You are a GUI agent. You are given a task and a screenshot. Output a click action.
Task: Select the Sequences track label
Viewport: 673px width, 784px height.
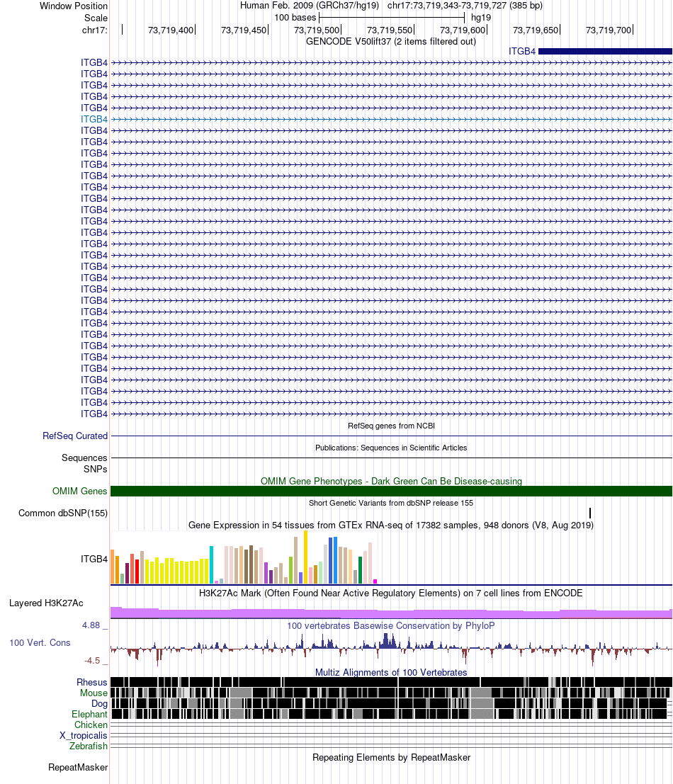coord(84,458)
